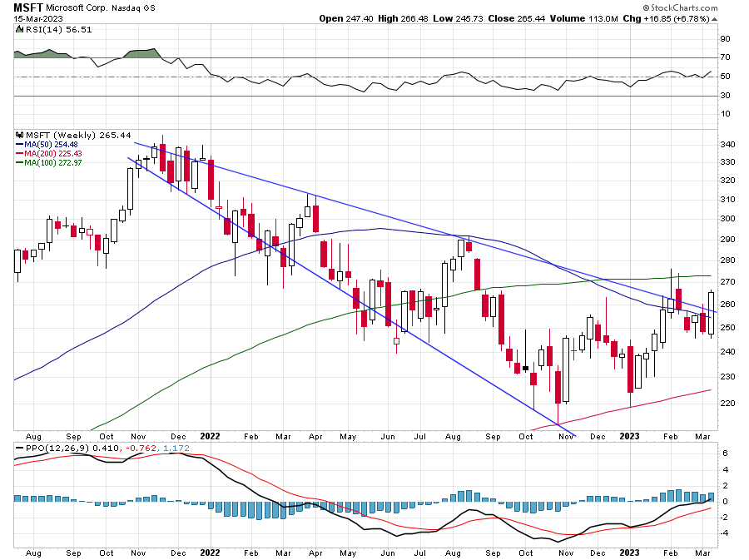The width and height of the screenshot is (749, 560).
Task: Click the 2022 label under the PPO panel
Action: click(211, 553)
